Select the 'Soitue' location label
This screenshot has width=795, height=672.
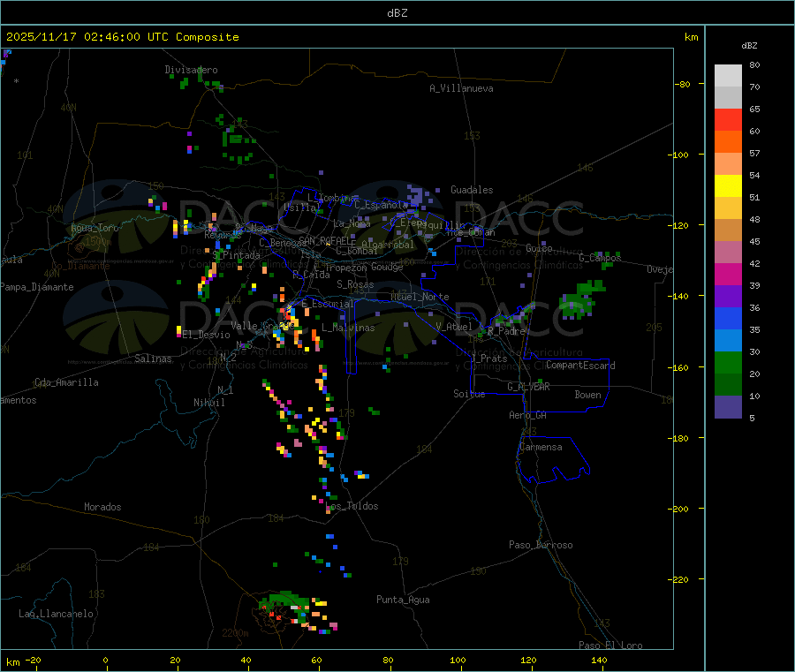(469, 394)
